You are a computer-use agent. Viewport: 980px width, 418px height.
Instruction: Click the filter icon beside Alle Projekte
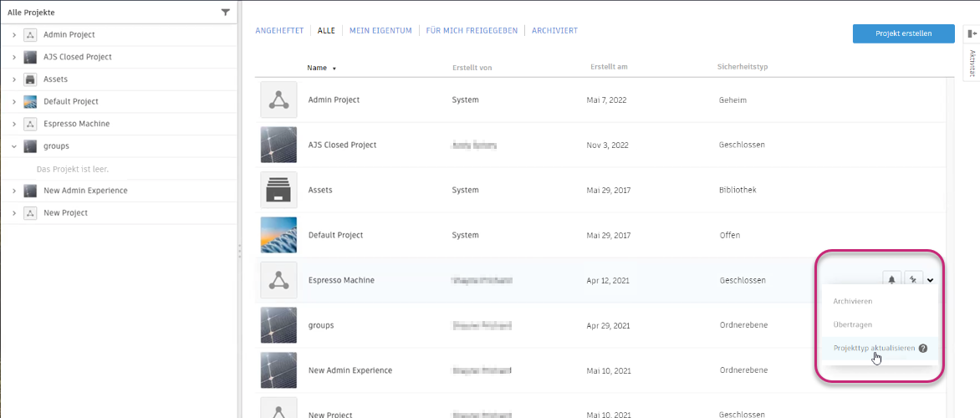[225, 13]
